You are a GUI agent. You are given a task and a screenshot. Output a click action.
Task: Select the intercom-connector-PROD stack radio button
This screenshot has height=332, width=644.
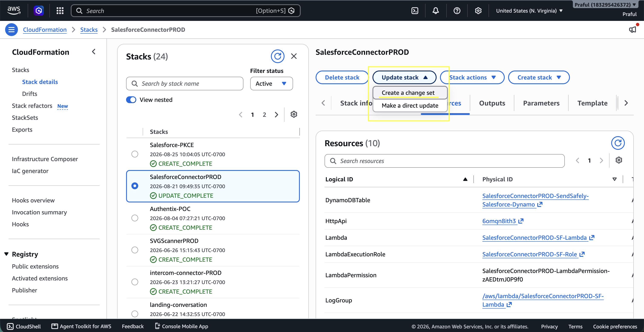135,282
